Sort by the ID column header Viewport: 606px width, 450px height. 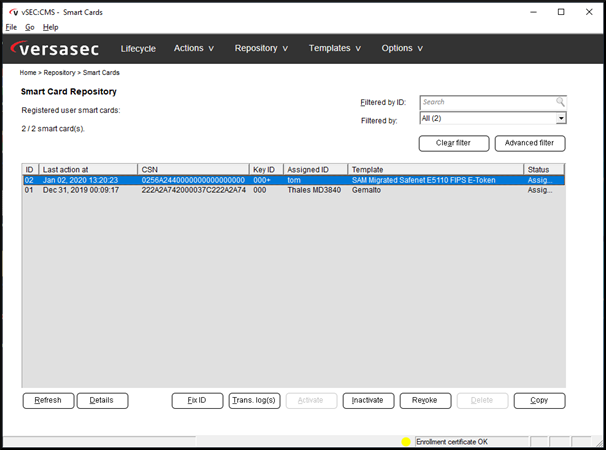click(x=30, y=170)
